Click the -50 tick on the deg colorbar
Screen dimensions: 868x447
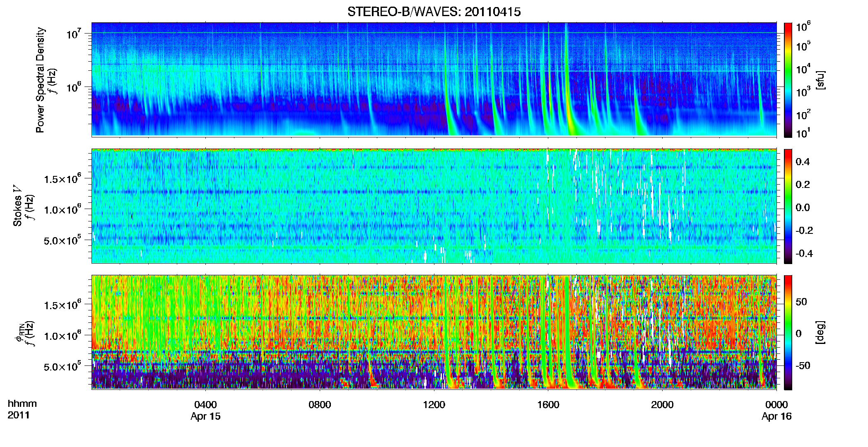coord(803,366)
